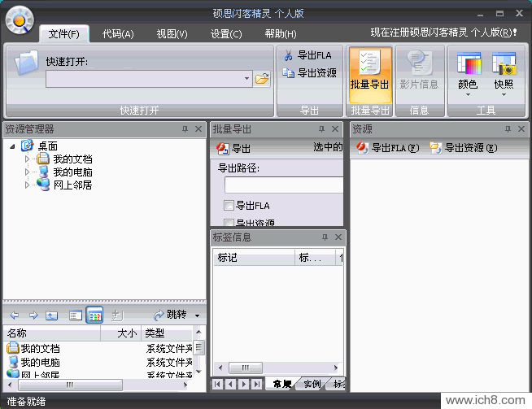Sort by the 类型 column header
This screenshot has height=409, width=532.
pyautogui.click(x=167, y=333)
